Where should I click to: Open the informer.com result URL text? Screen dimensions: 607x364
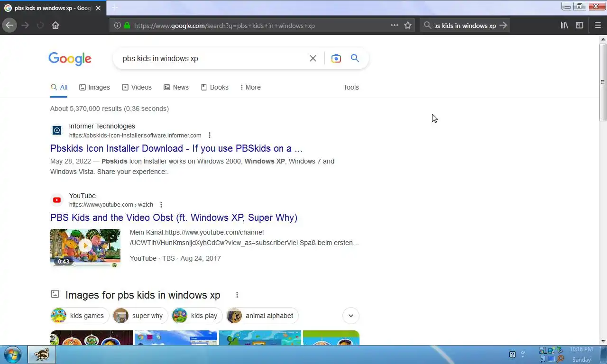(135, 136)
